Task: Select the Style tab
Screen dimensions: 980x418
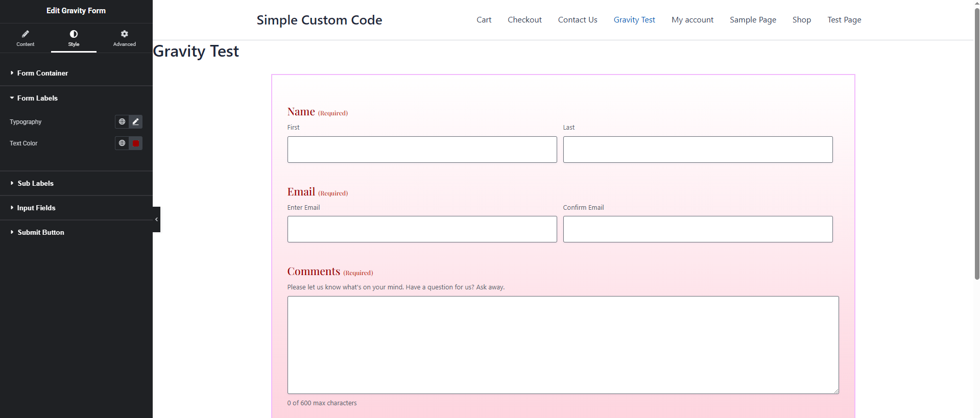Action: point(74,38)
